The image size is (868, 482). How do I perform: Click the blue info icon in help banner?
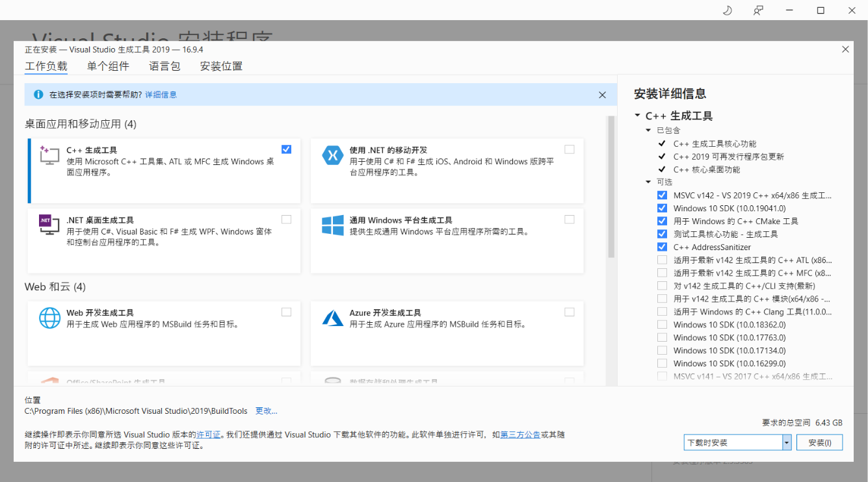(x=38, y=94)
